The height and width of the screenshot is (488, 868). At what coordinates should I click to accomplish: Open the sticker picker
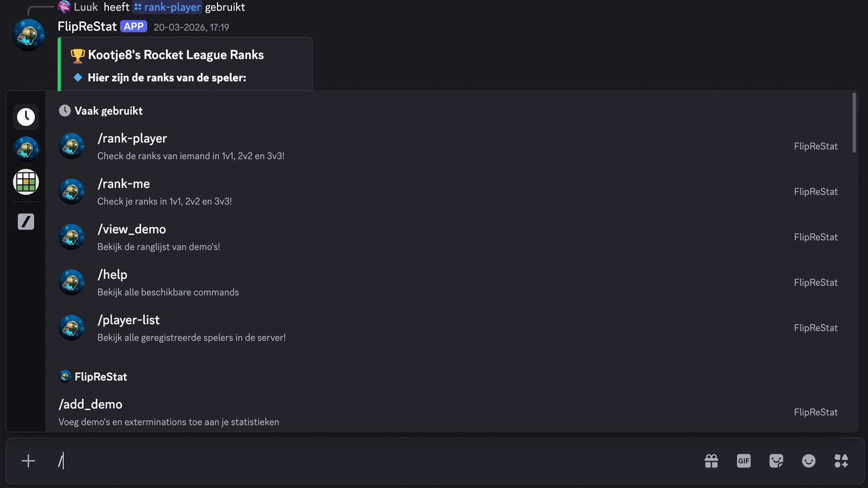pos(776,461)
